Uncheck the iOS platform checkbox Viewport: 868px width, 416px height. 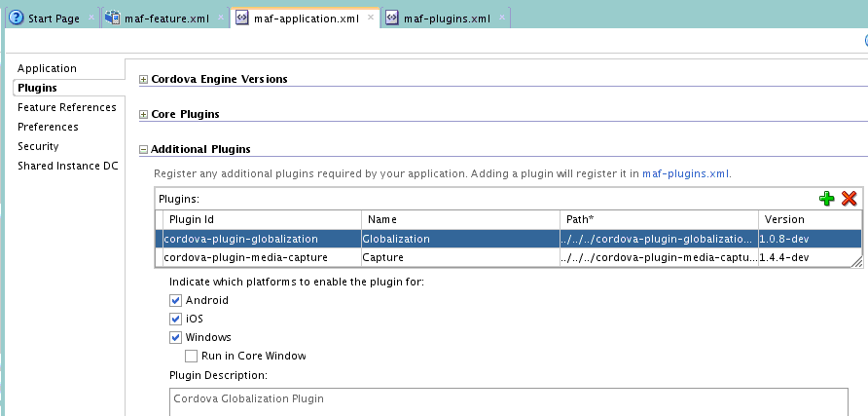tap(175, 319)
